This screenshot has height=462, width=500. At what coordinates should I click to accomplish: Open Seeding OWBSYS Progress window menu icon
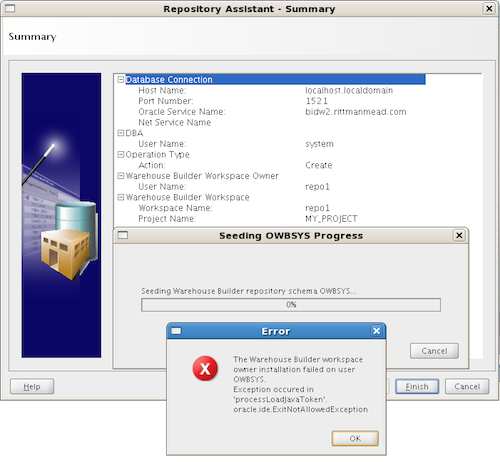coord(123,235)
